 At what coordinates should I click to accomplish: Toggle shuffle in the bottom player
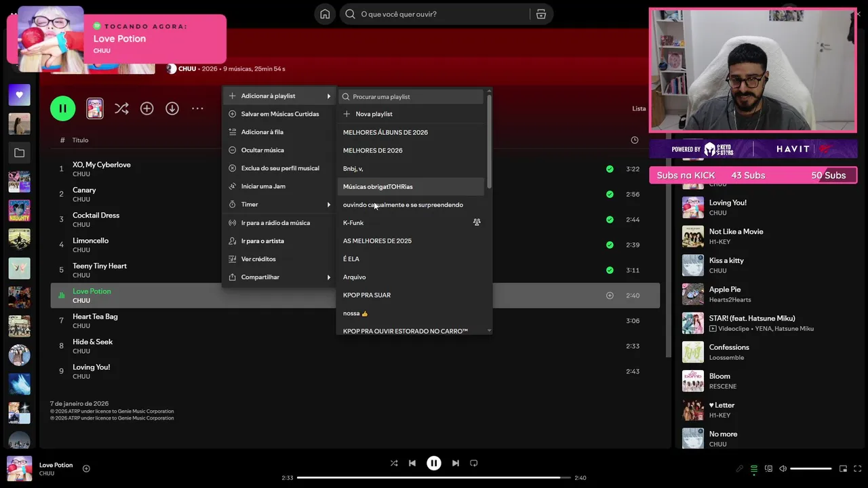coord(394,463)
